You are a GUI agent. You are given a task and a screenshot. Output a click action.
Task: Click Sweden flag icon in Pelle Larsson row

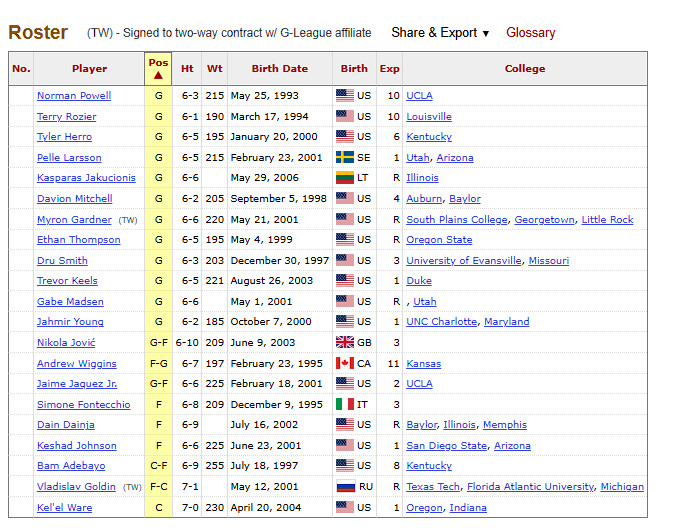point(345,158)
